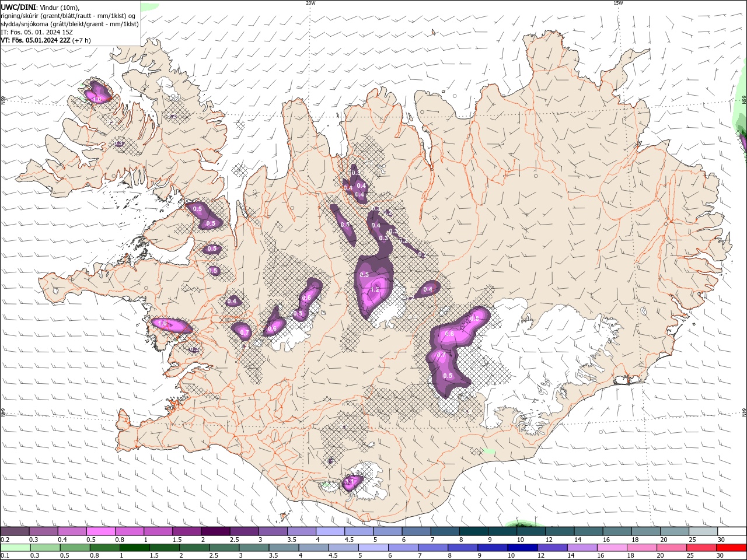Click the '0.2' label under the upper legend
The width and height of the screenshot is (747, 560).
pos(5,540)
